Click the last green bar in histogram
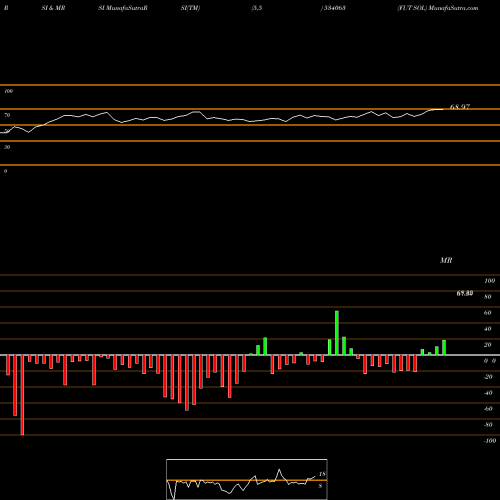Screen dimensions: 500x500 [444, 347]
